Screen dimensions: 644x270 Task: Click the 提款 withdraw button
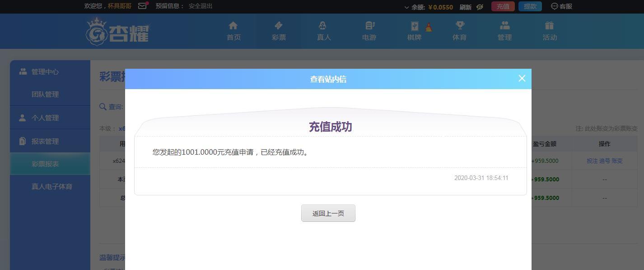point(530,6)
